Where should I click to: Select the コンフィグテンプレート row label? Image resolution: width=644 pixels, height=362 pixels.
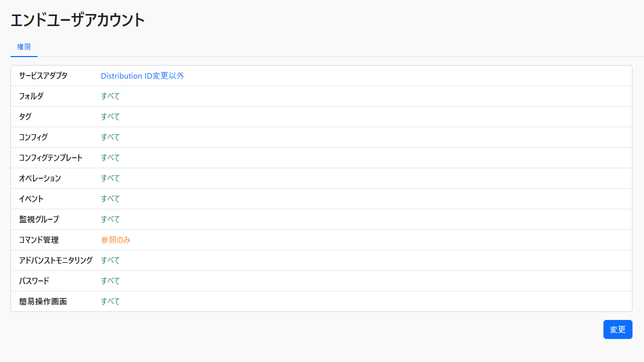pos(51,158)
